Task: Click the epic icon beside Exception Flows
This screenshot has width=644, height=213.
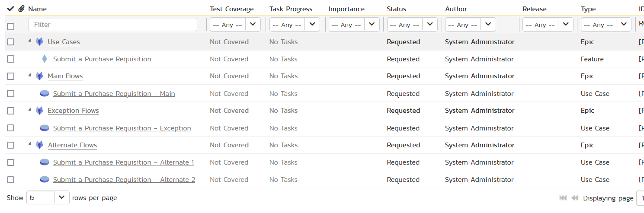Action: (x=39, y=111)
